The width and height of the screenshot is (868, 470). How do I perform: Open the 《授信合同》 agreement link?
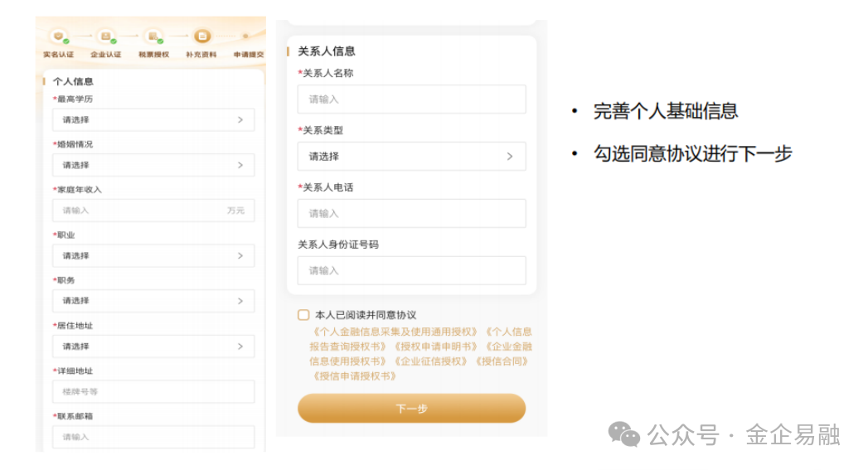point(502,361)
